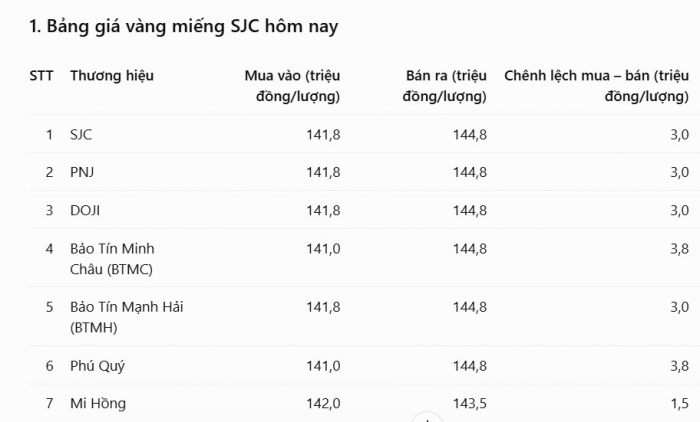Click the 'STT' column header
The width and height of the screenshot is (700, 422).
coord(42,75)
